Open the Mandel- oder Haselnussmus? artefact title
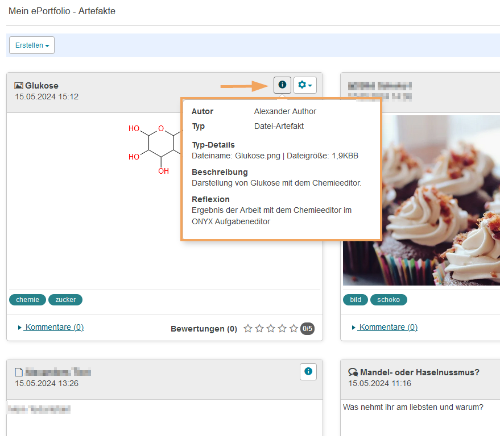This screenshot has width=500, height=436. 420,372
